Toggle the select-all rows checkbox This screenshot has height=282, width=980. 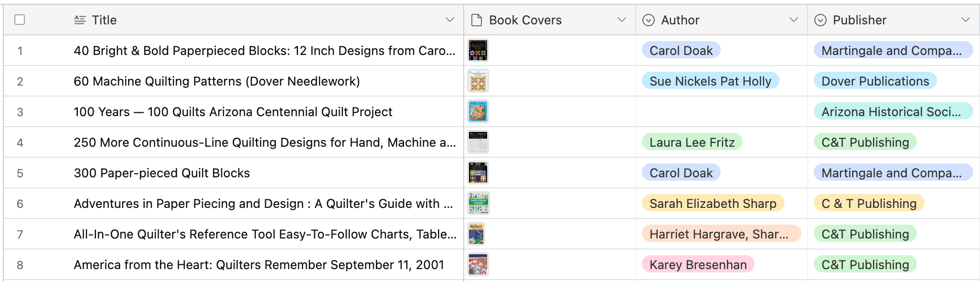click(20, 20)
